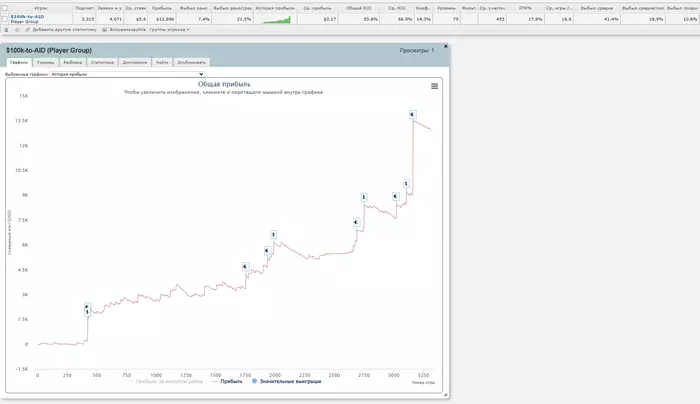
Task: Toggle the Прибыль series in the legend
Action: 227,382
